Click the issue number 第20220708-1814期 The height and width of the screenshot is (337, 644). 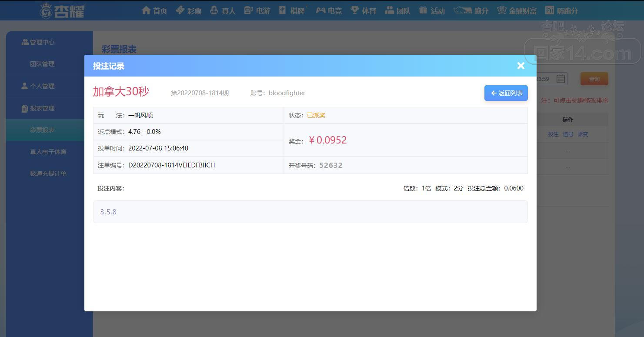click(200, 93)
